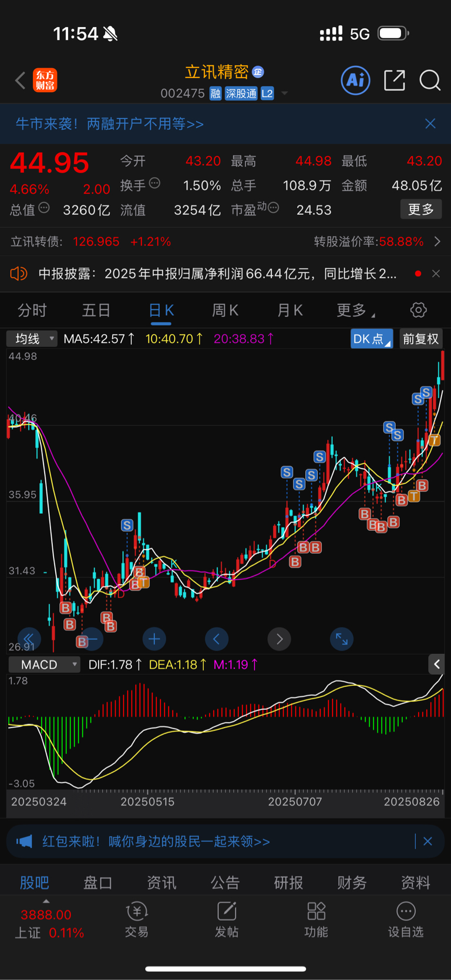Close the 牛市来袭 promotion banner

tap(430, 123)
